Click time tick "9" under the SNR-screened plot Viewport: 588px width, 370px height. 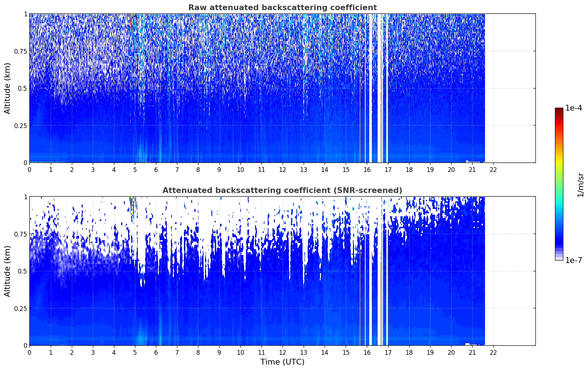(x=219, y=352)
